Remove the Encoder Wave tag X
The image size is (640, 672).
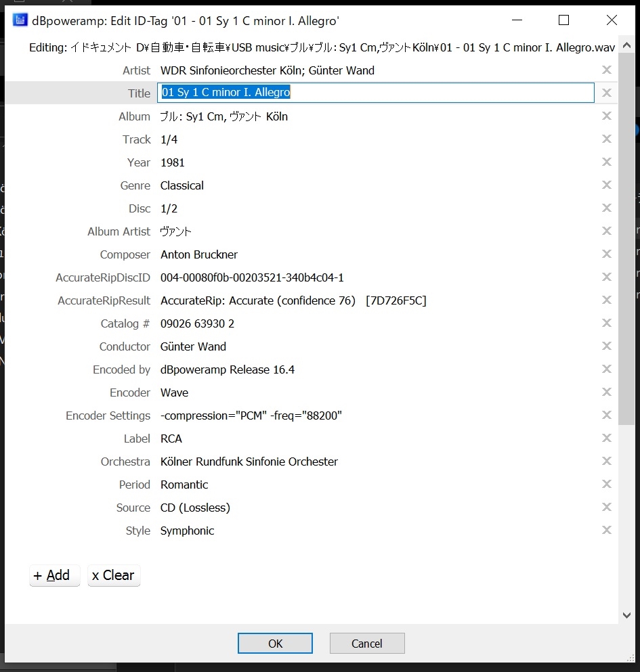coord(606,392)
